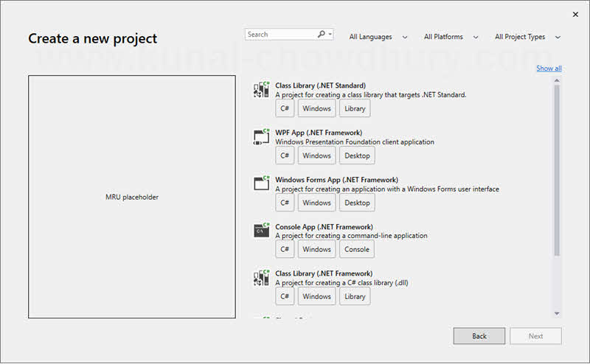Click the WPF App project template icon
Viewport: 590px width, 364px height.
click(x=261, y=137)
